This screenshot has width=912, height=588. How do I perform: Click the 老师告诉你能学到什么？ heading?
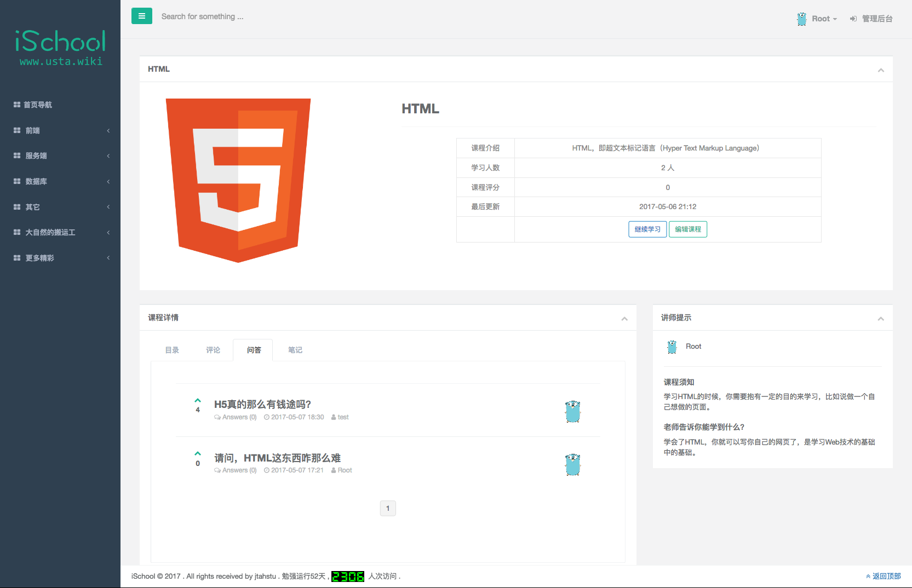[x=704, y=427]
